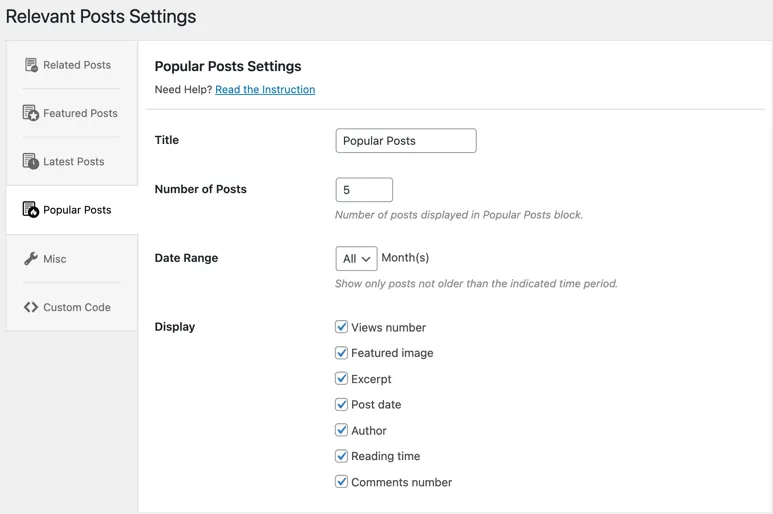Click the Misc wrench icon
This screenshot has height=514, width=773.
(31, 259)
